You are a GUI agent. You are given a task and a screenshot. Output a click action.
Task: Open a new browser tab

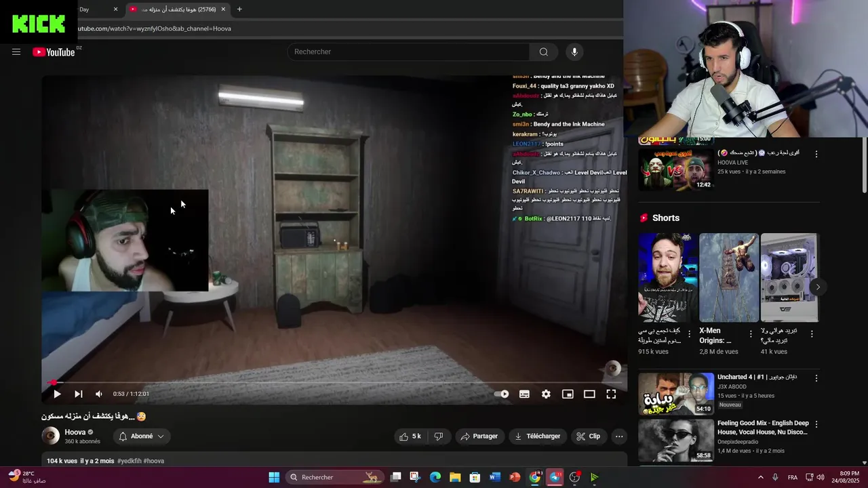click(239, 9)
